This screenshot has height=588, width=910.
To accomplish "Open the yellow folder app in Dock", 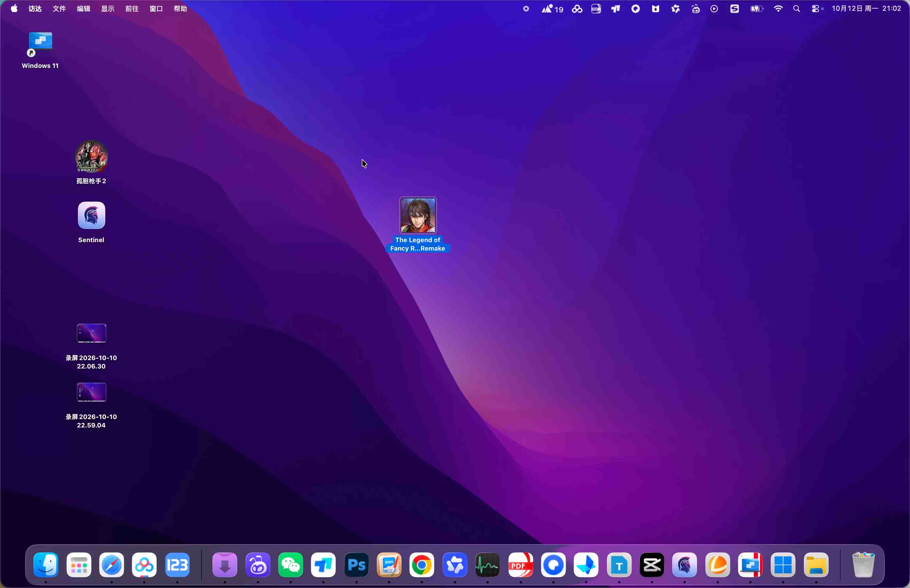I will tap(816, 565).
